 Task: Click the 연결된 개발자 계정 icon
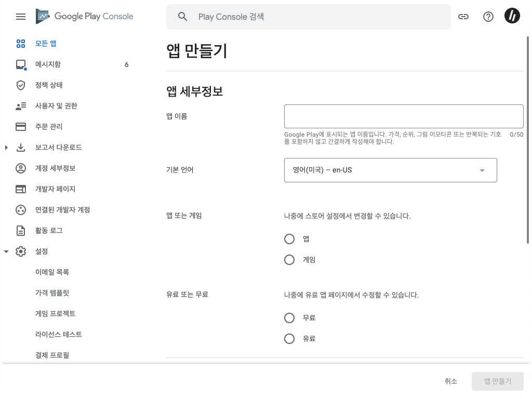point(21,210)
